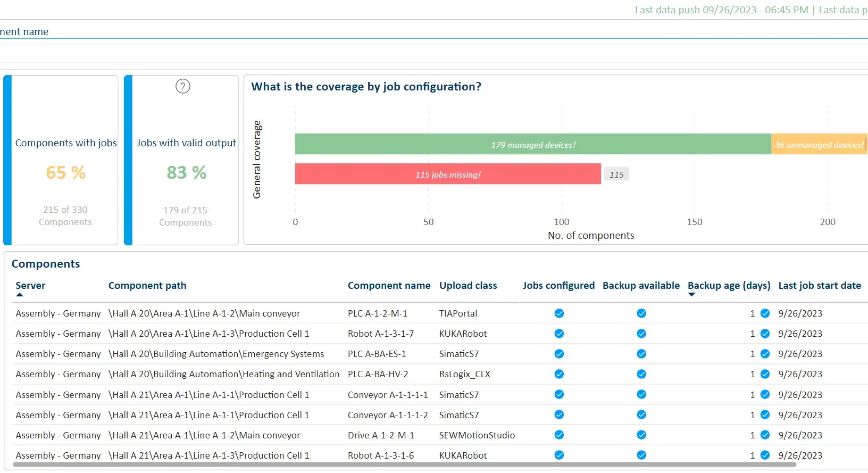Sort by Component path column header
This screenshot has height=473, width=868.
pos(147,286)
